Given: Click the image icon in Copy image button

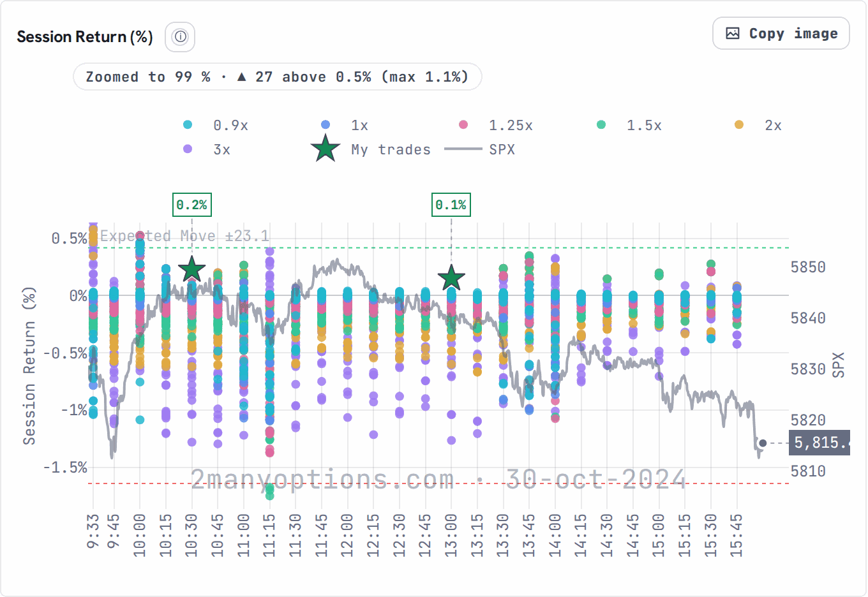Looking at the screenshot, I should tap(733, 34).
